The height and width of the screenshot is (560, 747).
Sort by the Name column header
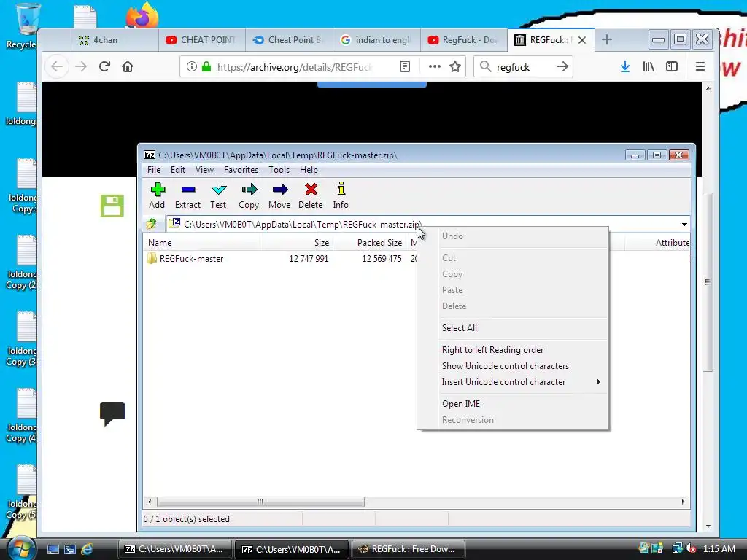click(x=201, y=242)
